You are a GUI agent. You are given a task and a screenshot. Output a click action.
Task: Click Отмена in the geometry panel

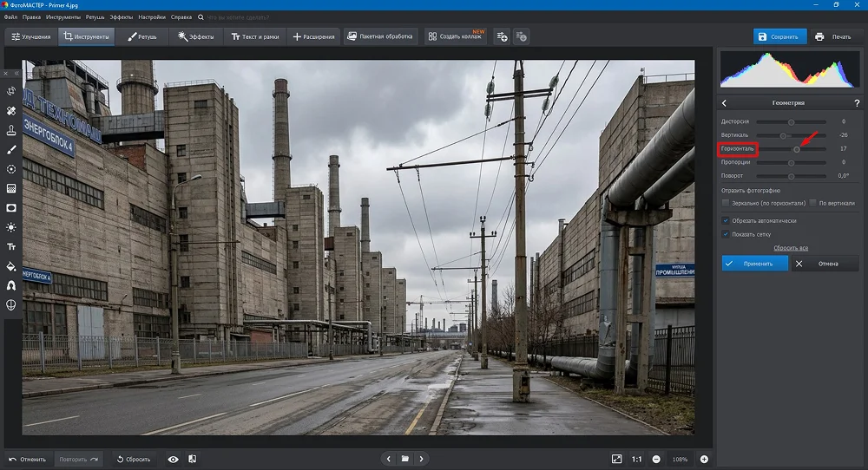tap(825, 264)
